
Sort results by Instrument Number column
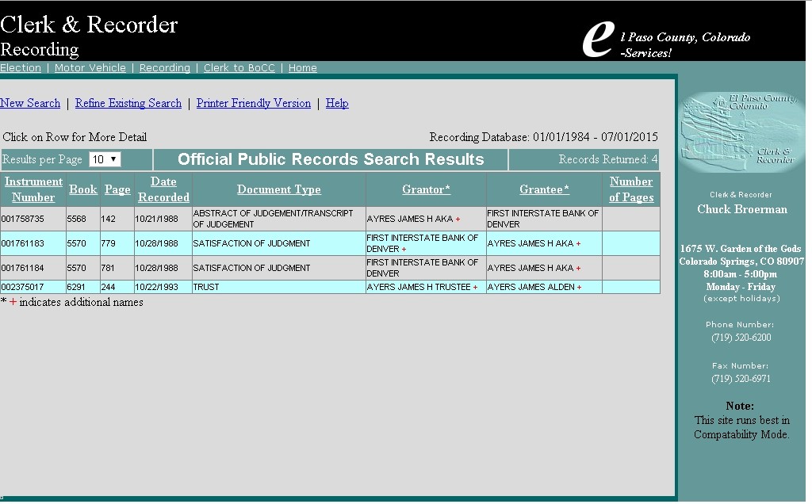click(33, 189)
